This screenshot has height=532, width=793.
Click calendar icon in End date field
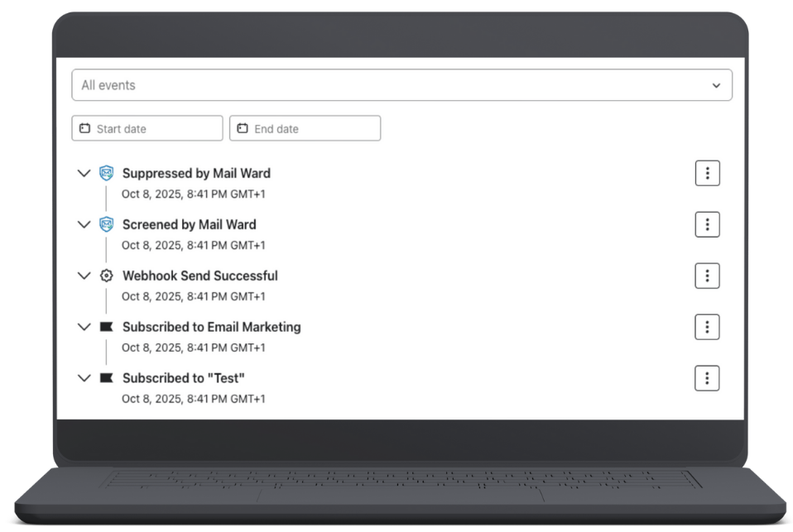tap(243, 128)
